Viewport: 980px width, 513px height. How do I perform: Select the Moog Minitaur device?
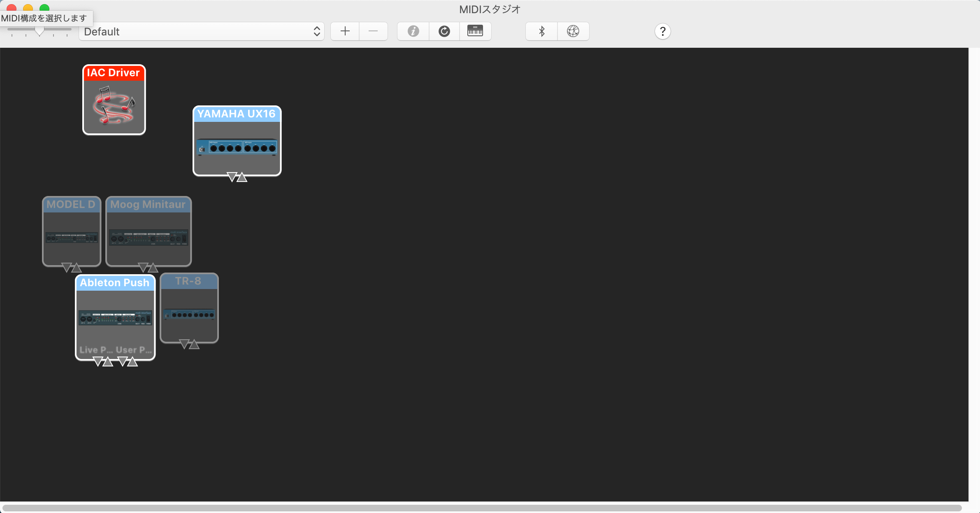149,231
